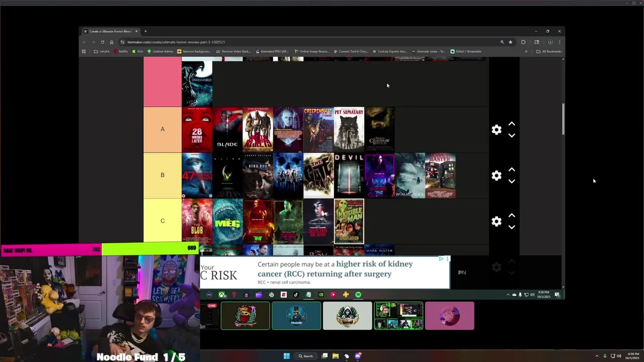The height and width of the screenshot is (362, 644).
Task: Move tier A row up with arrow
Action: (x=512, y=124)
